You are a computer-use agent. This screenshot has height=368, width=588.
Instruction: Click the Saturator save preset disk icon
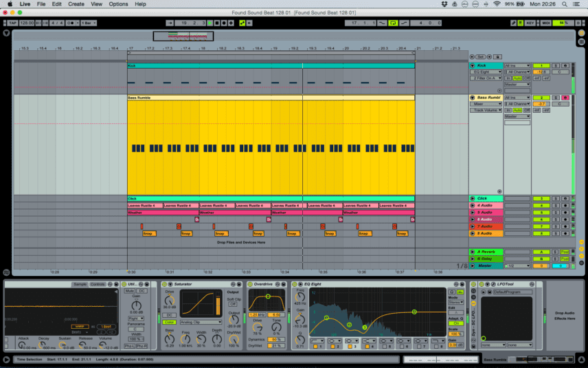point(239,285)
